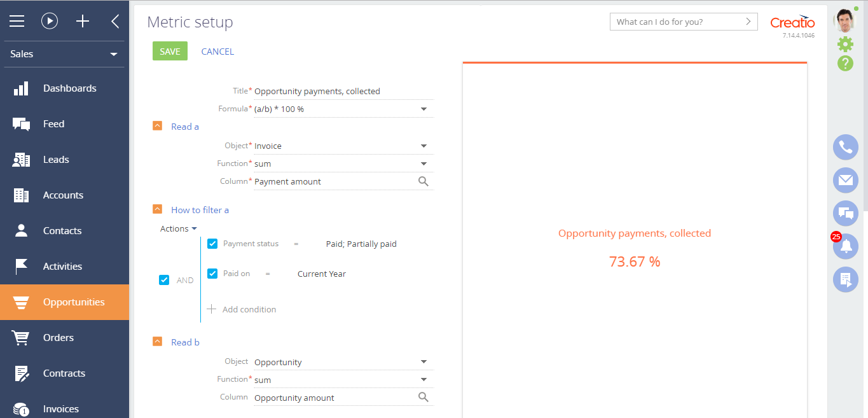Open the Formula dropdown arrow
This screenshot has width=868, height=418.
pyautogui.click(x=424, y=109)
